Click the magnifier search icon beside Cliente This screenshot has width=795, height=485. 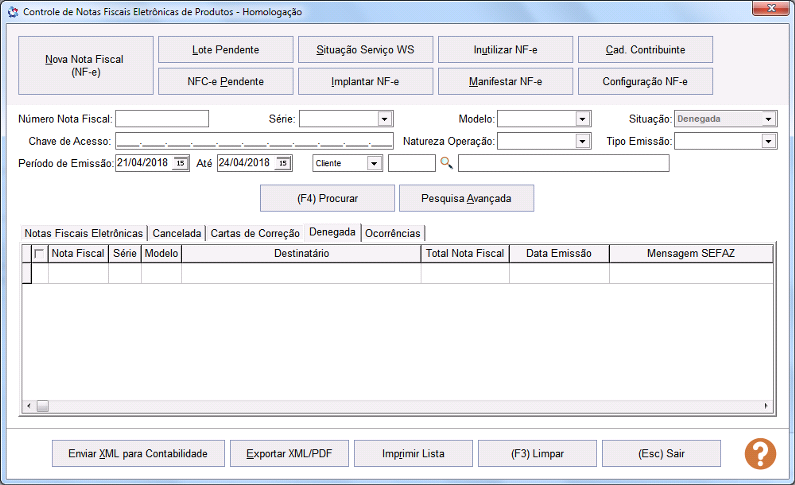tap(446, 163)
